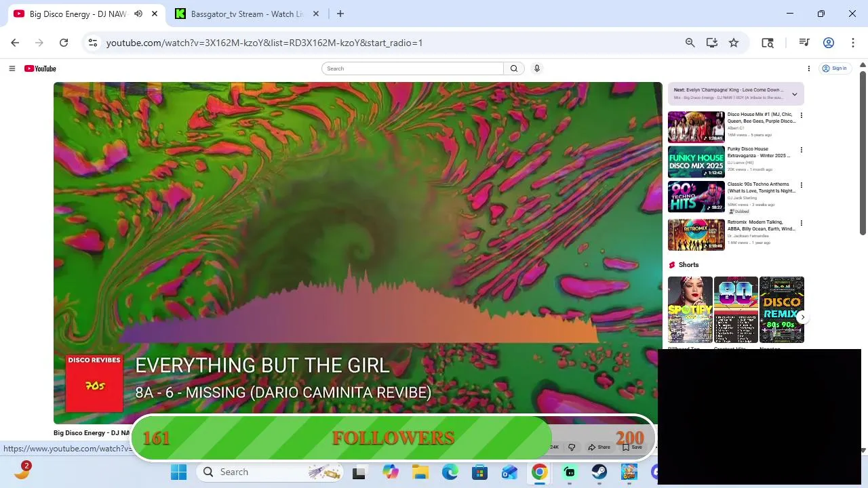Open the Retromix Modern Talking video title
The width and height of the screenshot is (868, 488).
pos(761,226)
